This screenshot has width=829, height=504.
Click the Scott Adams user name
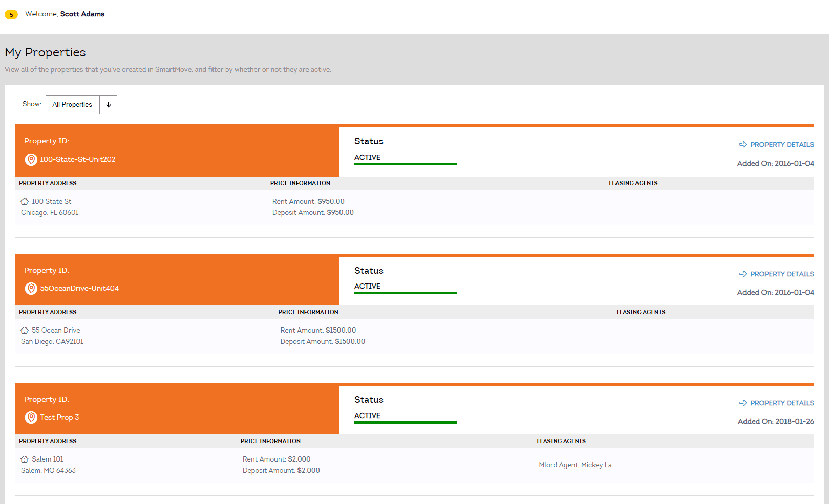click(82, 14)
